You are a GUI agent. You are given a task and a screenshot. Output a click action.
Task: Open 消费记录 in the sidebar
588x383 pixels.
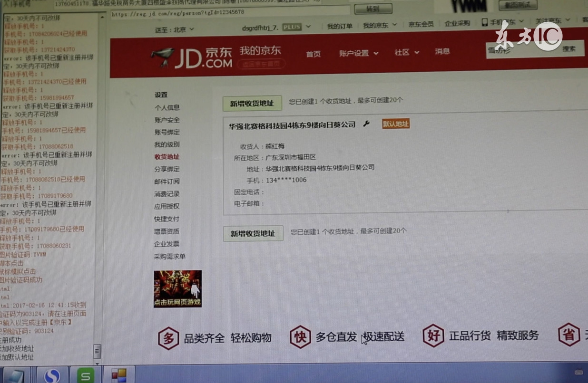pos(167,193)
